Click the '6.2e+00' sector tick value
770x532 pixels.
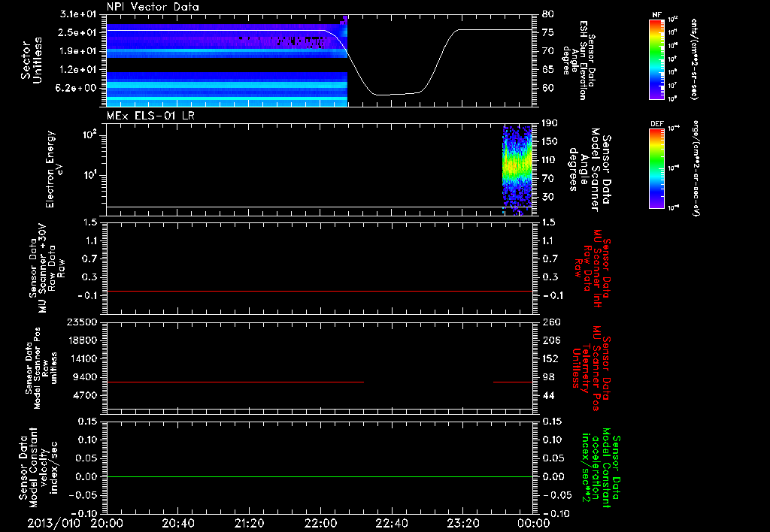pos(77,89)
